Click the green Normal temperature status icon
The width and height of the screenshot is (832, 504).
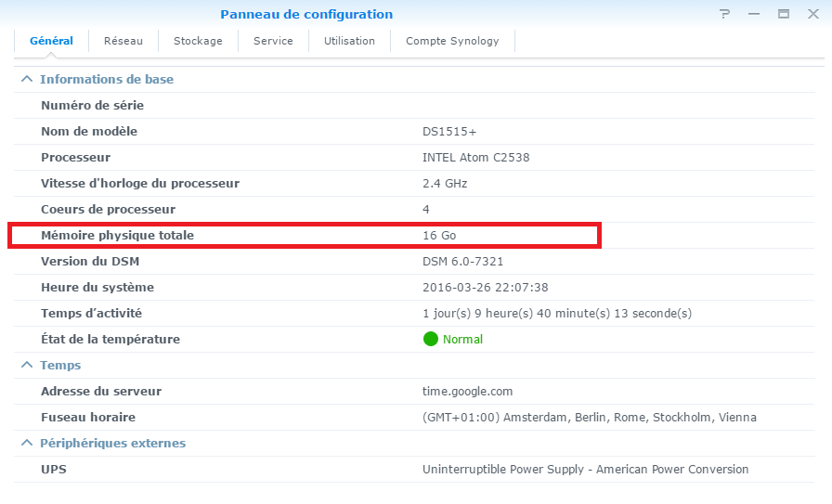click(x=431, y=340)
